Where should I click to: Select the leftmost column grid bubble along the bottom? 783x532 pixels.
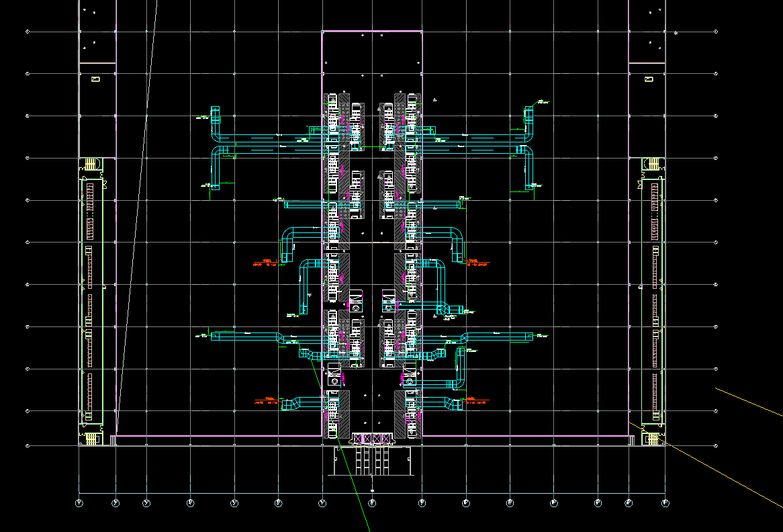click(x=79, y=503)
